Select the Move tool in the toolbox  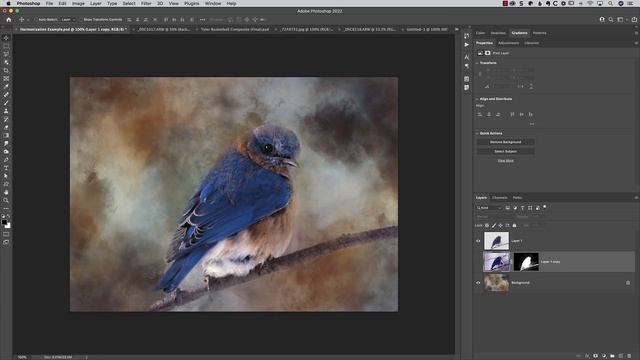pos(6,38)
